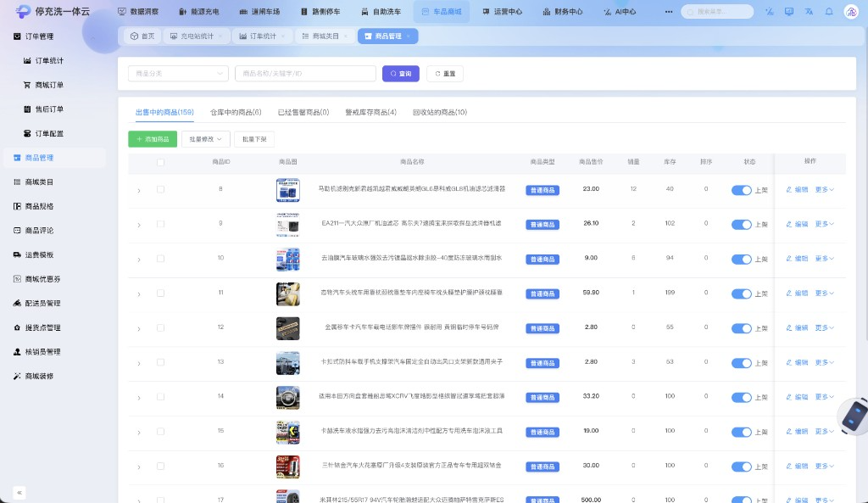Open 财务中心 module

563,12
